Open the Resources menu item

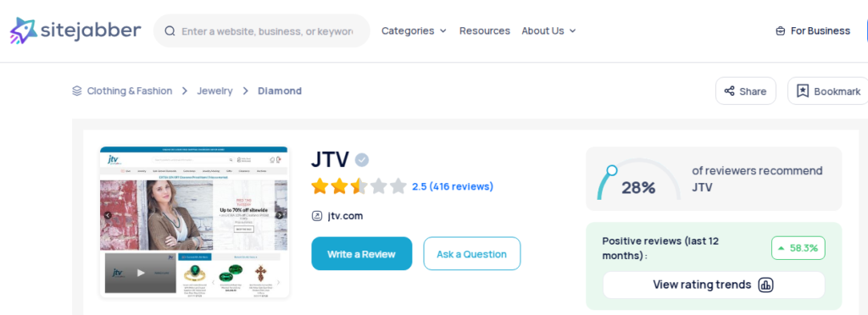coord(484,31)
